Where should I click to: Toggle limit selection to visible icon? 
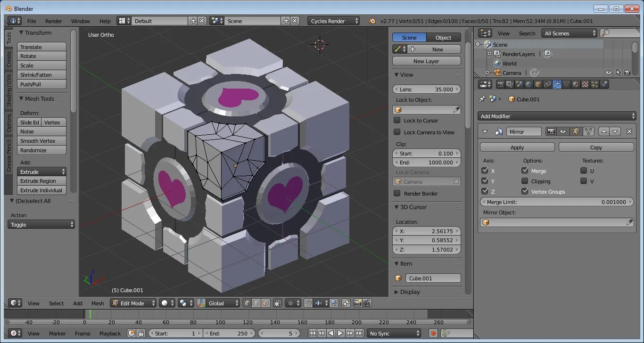click(x=278, y=303)
